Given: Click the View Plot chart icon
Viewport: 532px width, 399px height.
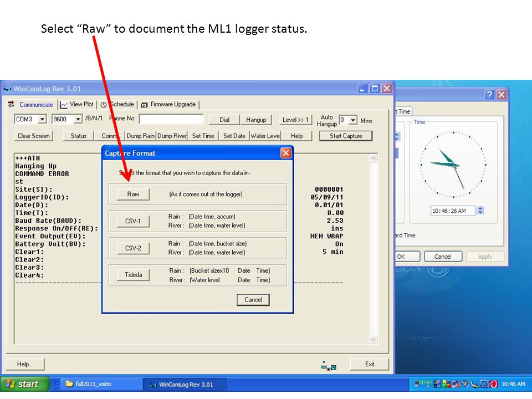Looking at the screenshot, I should point(63,105).
